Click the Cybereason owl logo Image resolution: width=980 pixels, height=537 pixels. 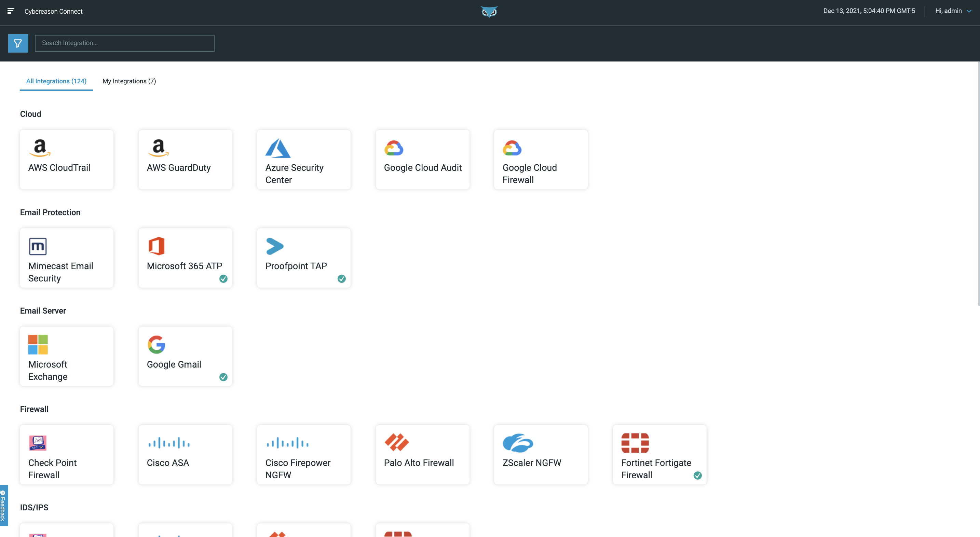[489, 12]
